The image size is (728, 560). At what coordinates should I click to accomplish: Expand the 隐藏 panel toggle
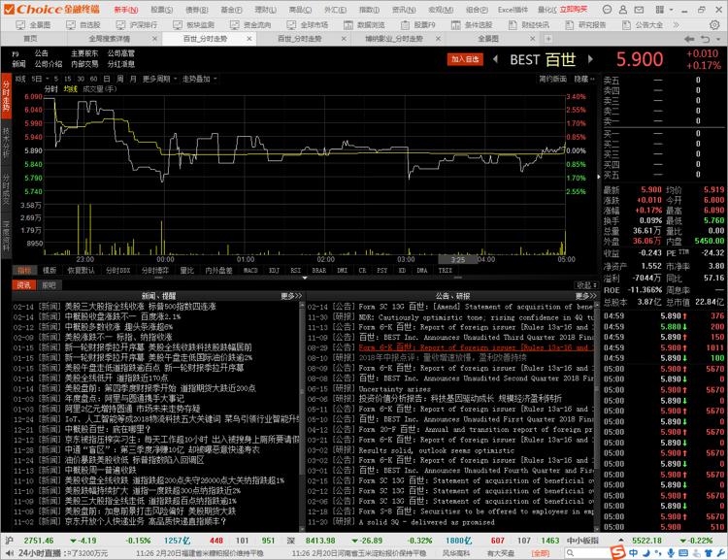584,79
